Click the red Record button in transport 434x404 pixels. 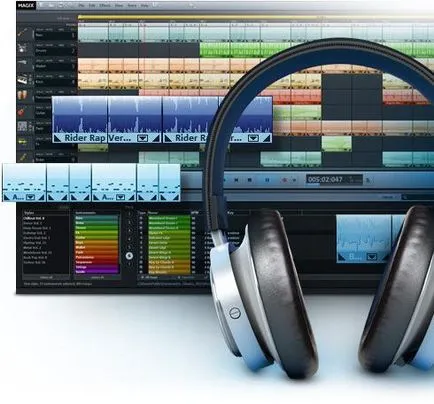click(284, 180)
